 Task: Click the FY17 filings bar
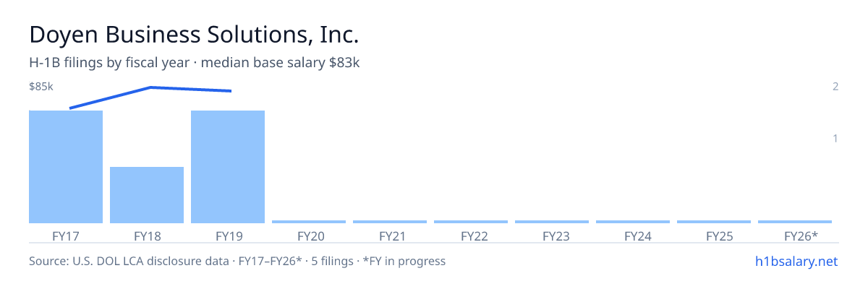pos(66,167)
